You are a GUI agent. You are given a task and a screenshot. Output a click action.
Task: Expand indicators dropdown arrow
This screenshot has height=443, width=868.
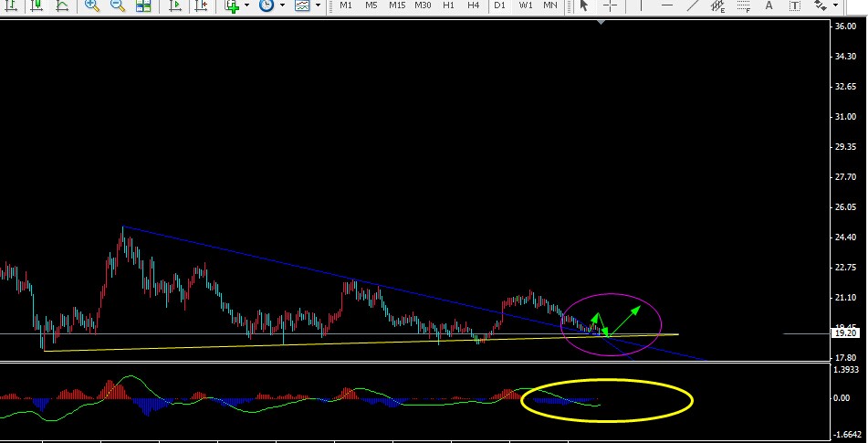click(247, 5)
